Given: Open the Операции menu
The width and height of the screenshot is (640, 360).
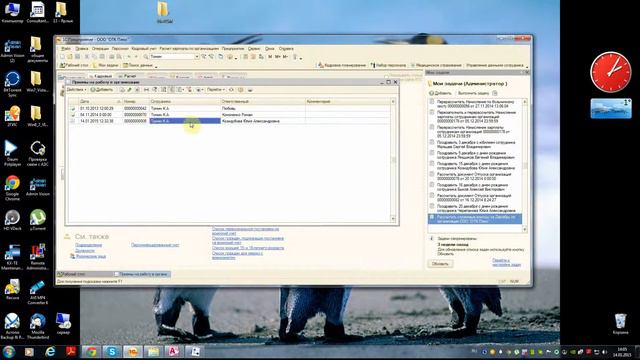Looking at the screenshot, I should coord(100,49).
